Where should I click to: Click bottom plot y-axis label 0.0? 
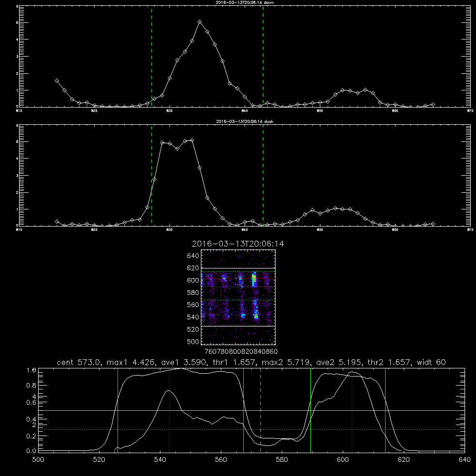point(31,451)
